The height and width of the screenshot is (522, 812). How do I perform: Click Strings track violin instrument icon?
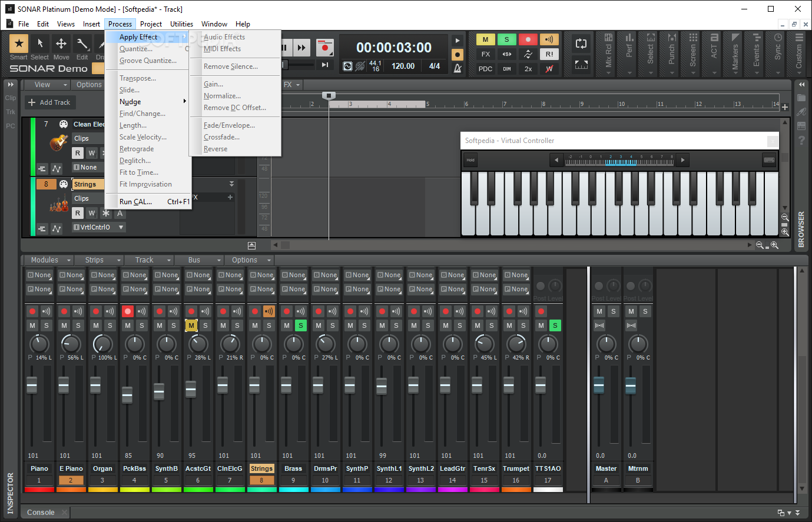pyautogui.click(x=58, y=204)
